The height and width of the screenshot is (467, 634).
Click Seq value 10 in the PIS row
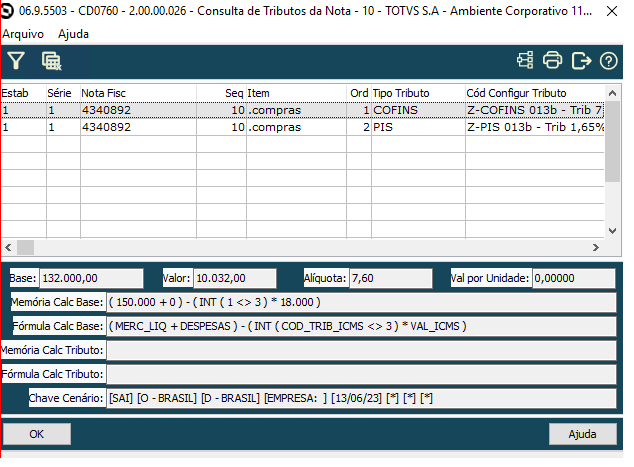click(222, 127)
